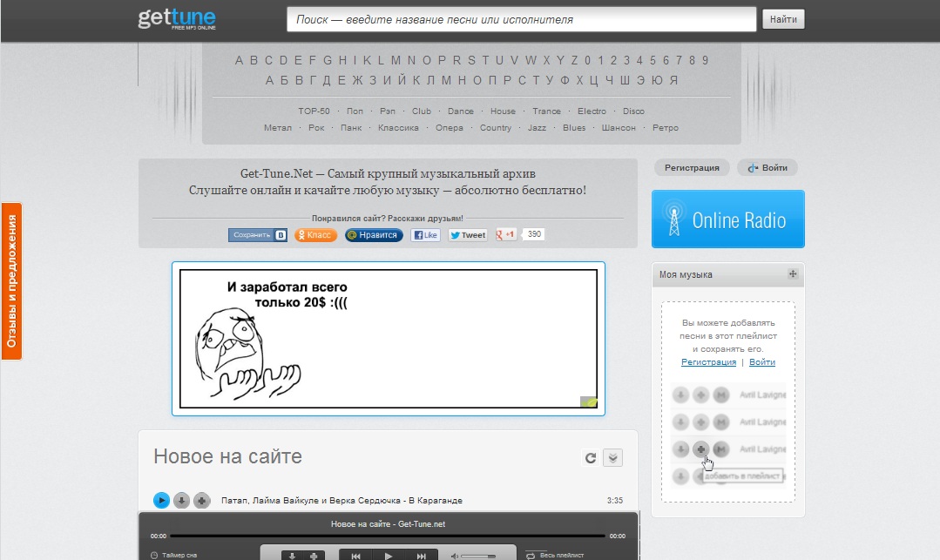Open the Online Radio banner
Viewport: 940px width, 560px height.
tap(727, 219)
